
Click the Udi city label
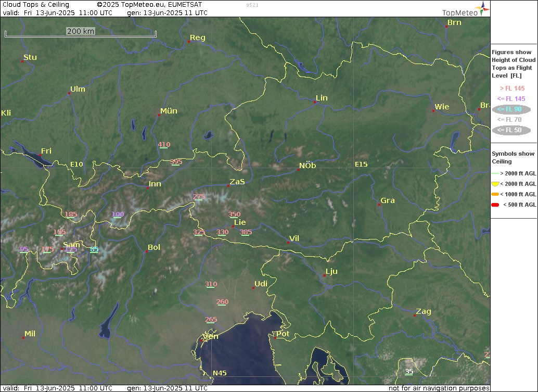pos(261,284)
